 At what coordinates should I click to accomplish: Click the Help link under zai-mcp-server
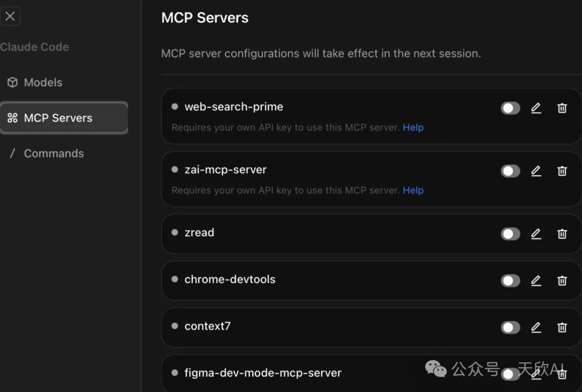[x=413, y=191]
